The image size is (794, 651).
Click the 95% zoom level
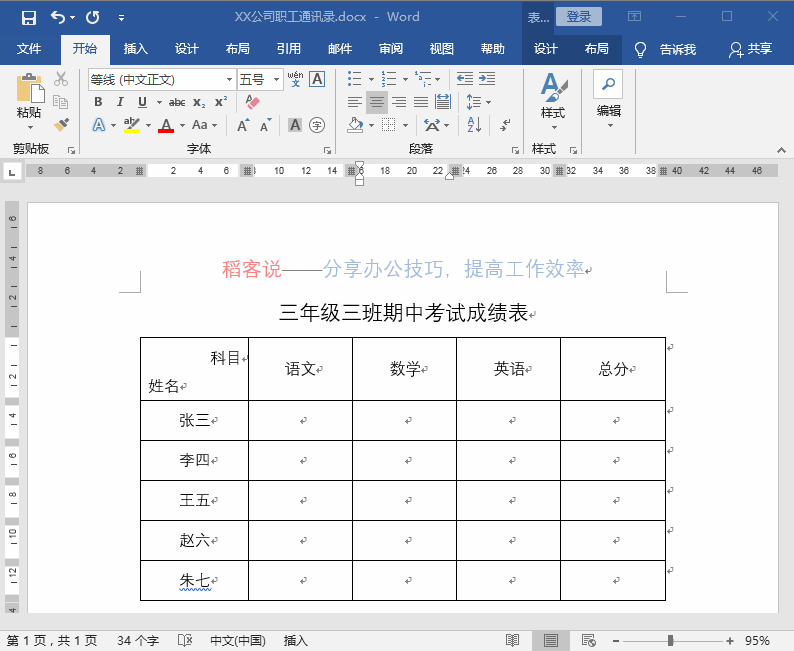click(x=757, y=640)
